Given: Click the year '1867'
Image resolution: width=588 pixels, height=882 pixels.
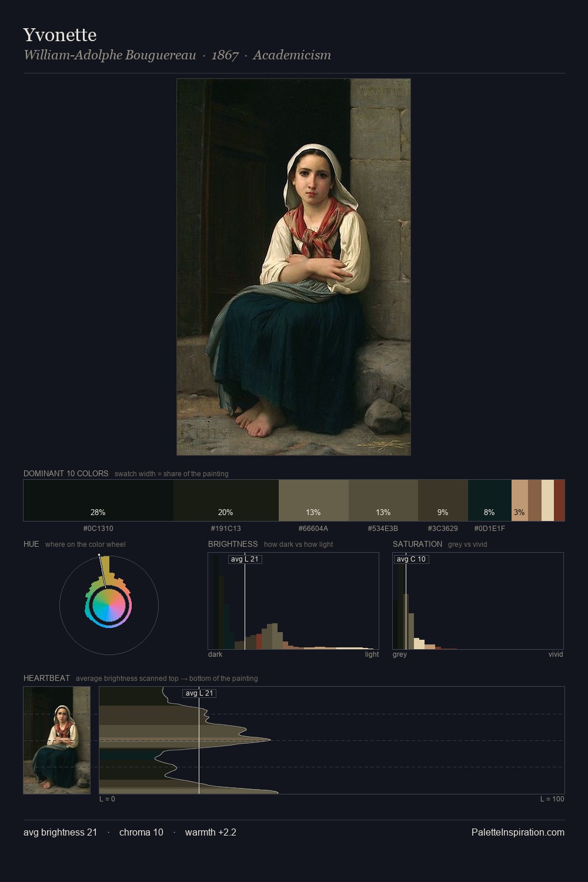Looking at the screenshot, I should click(x=225, y=55).
